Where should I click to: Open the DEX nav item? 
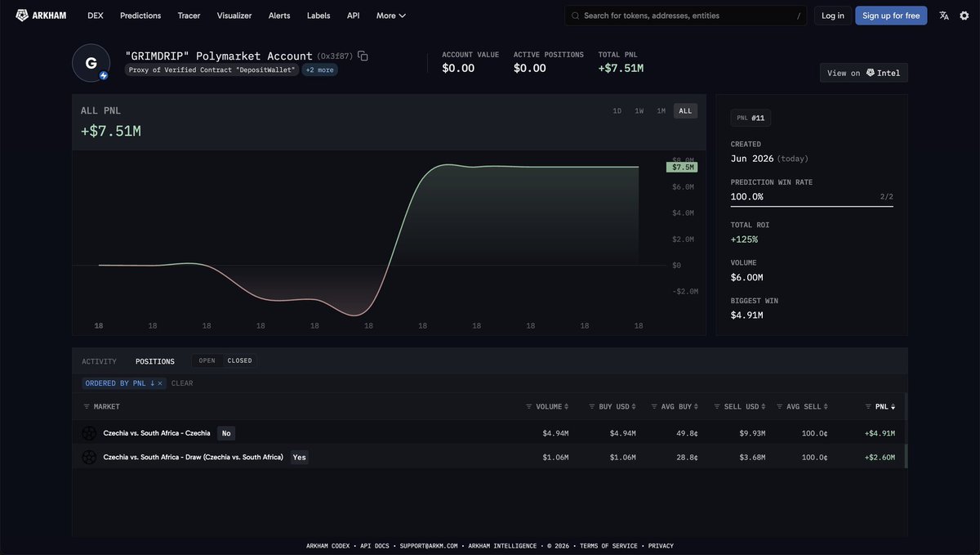coord(96,16)
